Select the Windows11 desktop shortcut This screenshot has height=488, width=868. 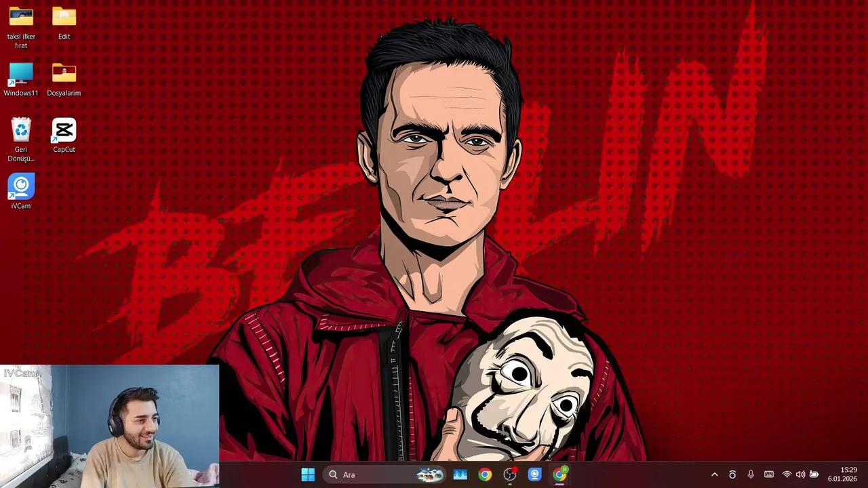[21, 80]
